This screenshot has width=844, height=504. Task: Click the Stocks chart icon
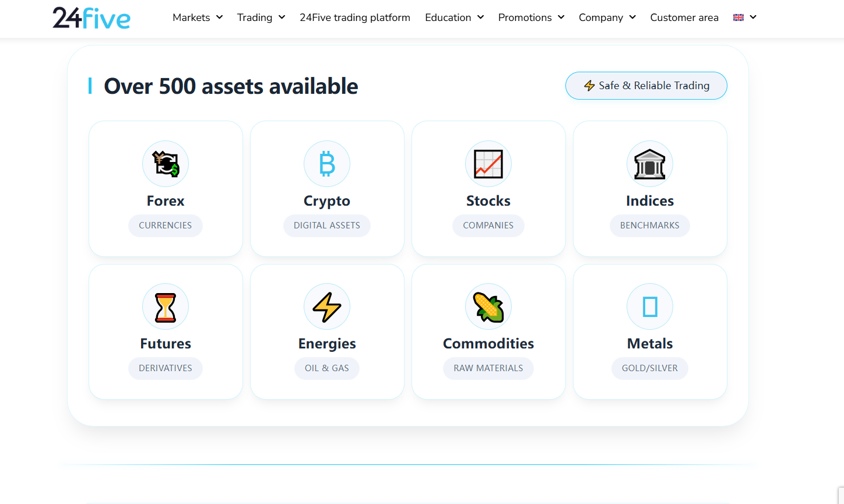[x=488, y=164]
